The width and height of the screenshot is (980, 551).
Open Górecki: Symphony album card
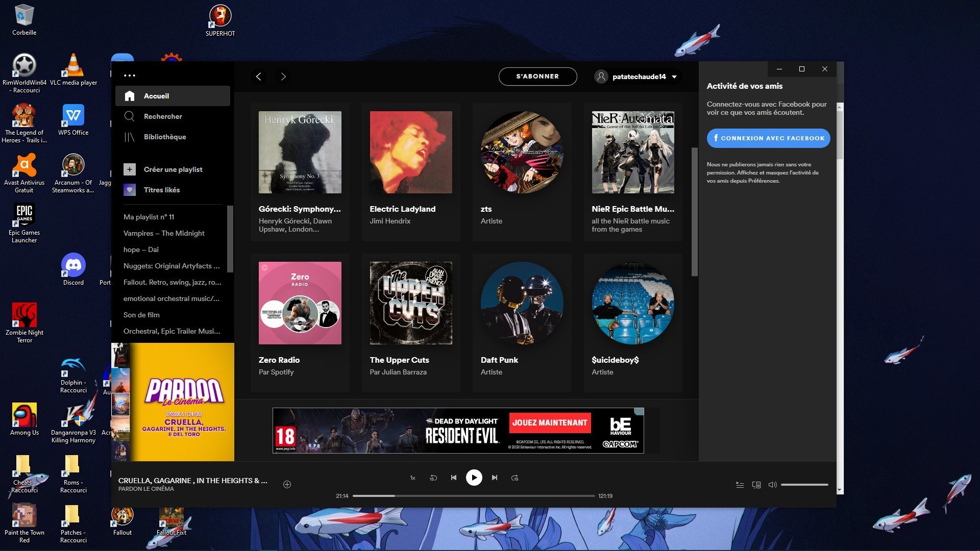300,172
